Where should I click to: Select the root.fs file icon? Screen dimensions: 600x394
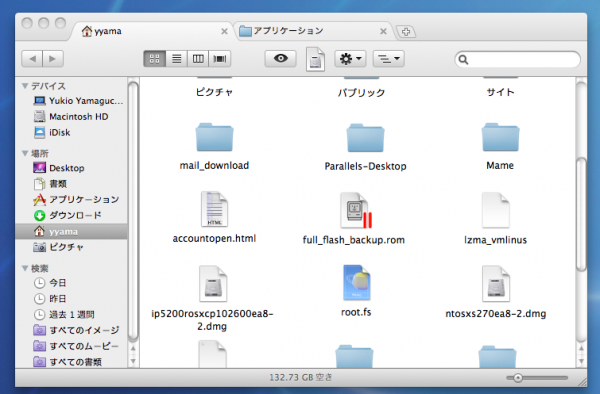(x=356, y=283)
